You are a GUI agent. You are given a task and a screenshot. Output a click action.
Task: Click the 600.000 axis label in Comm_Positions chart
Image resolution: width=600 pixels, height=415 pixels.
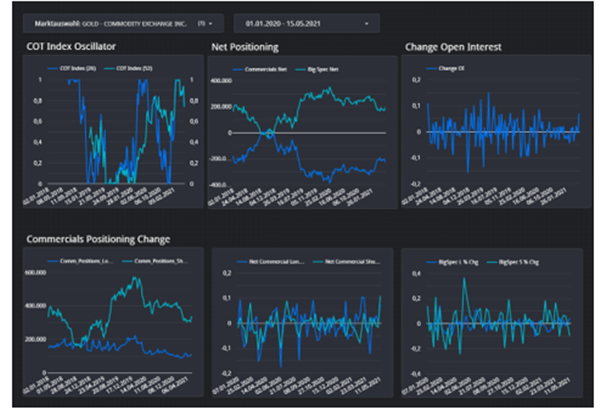tap(35, 272)
